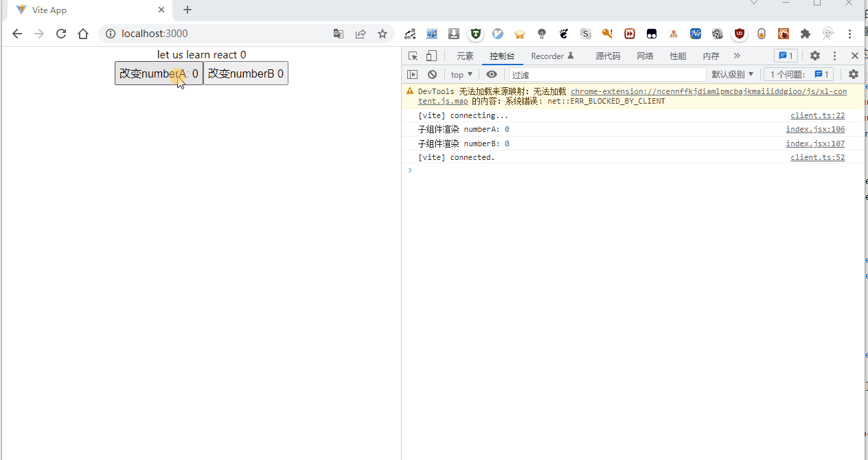Click the console prompt arrow
The width and height of the screenshot is (868, 460).
tap(410, 170)
